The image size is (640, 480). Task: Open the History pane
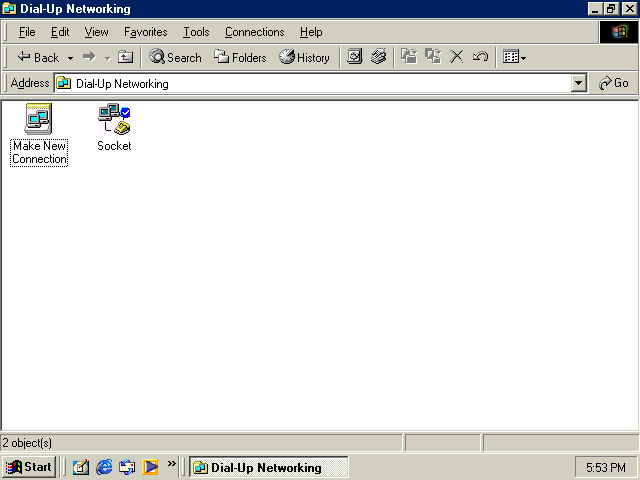[304, 58]
